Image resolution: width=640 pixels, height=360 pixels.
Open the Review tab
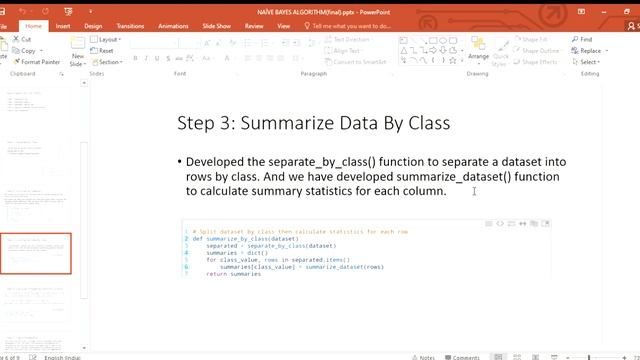coord(254,26)
